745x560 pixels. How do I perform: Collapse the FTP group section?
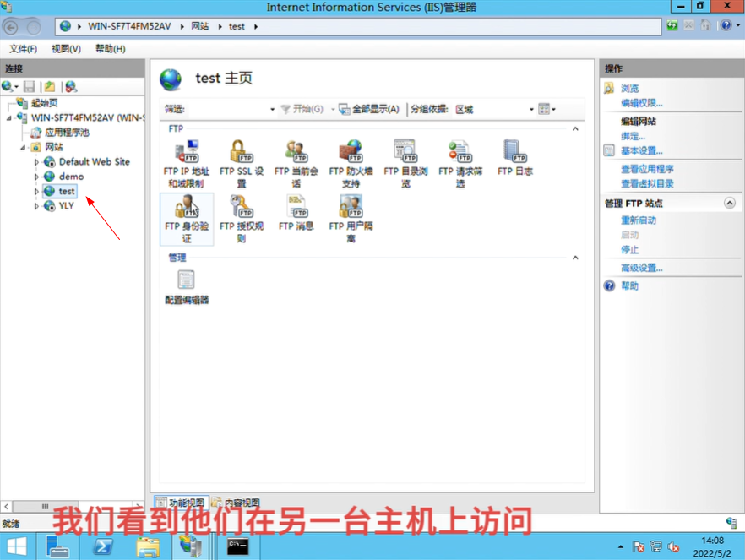pos(575,128)
